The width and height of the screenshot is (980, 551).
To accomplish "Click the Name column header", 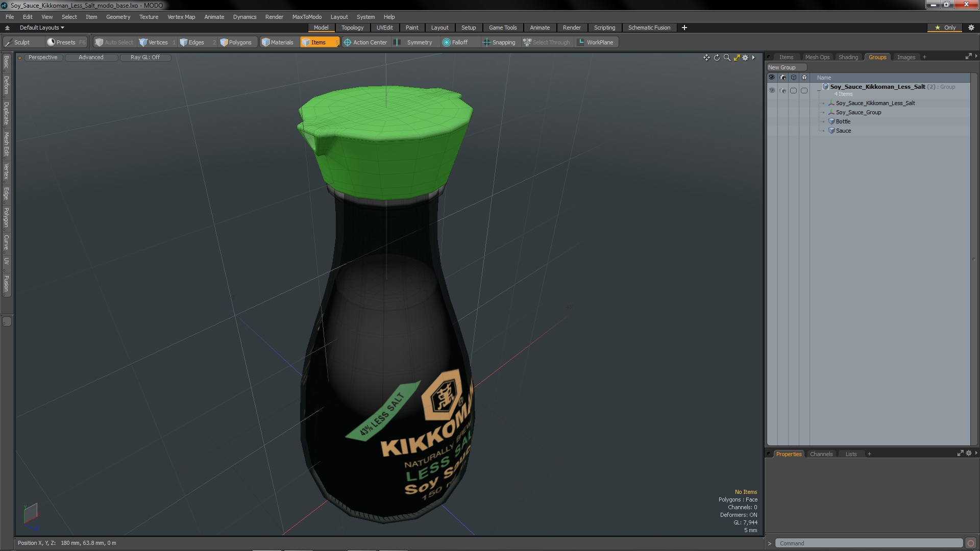I will [824, 78].
